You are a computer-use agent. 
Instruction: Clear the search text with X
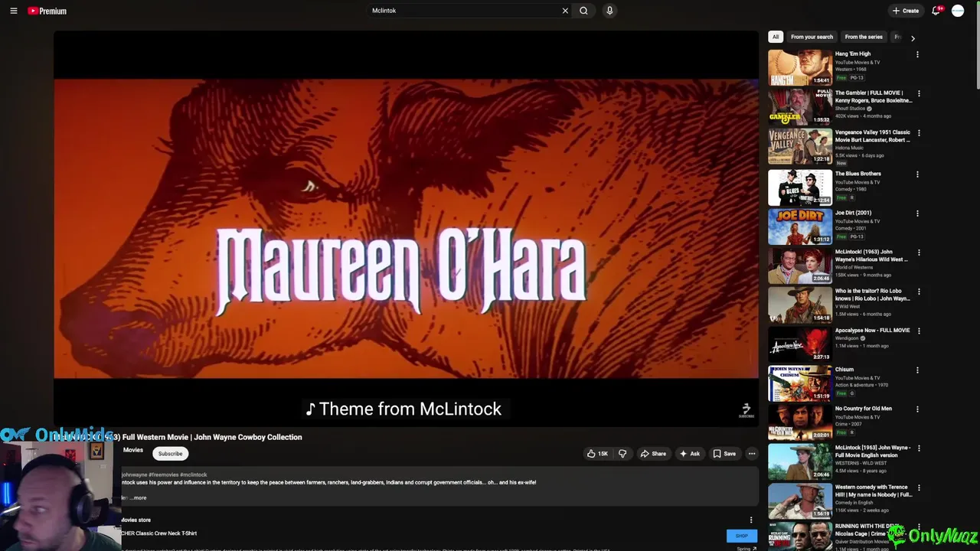click(565, 11)
